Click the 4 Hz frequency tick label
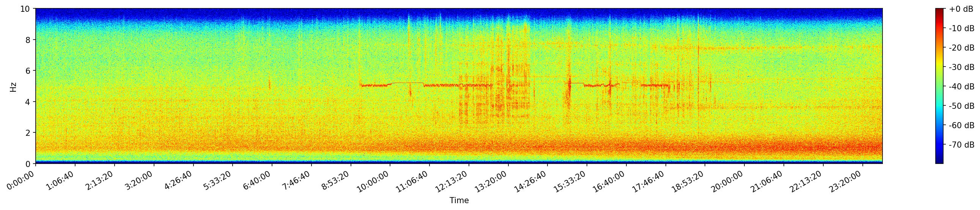Screen dimensions: 980x210 click(x=29, y=102)
